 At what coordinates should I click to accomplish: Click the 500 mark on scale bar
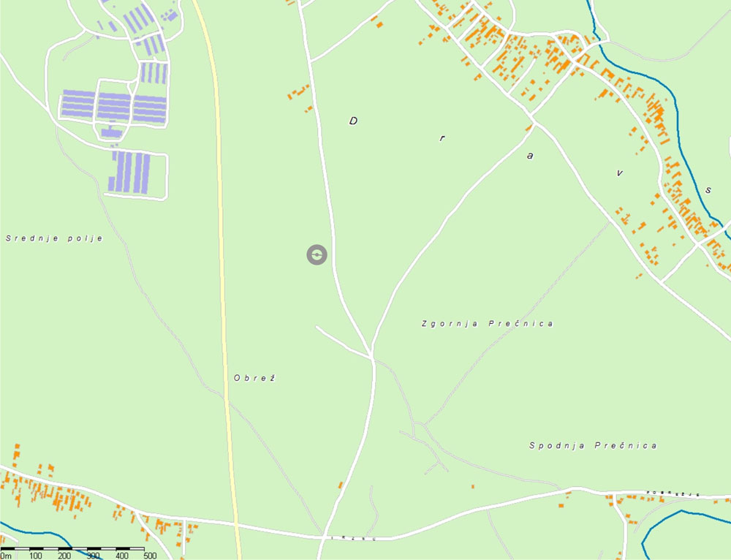pyautogui.click(x=150, y=556)
